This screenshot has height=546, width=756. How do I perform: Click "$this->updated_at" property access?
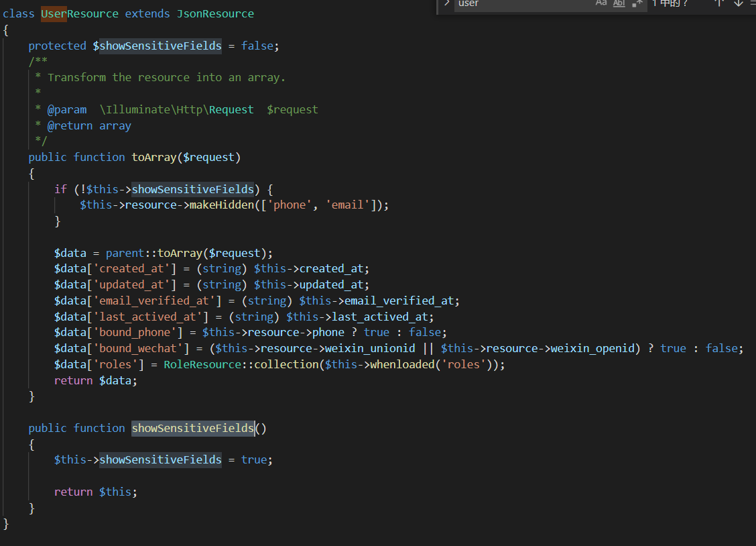coord(308,285)
